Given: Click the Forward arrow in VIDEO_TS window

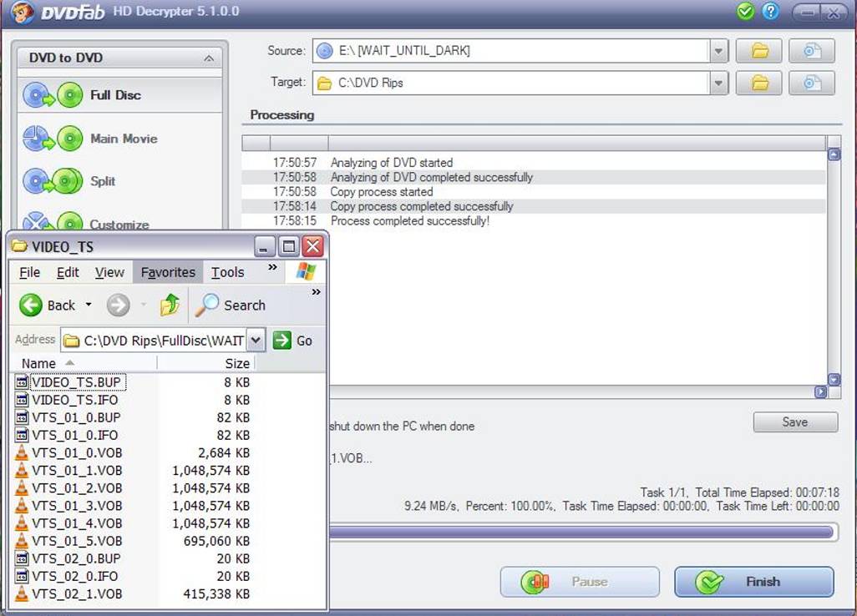Looking at the screenshot, I should (118, 305).
